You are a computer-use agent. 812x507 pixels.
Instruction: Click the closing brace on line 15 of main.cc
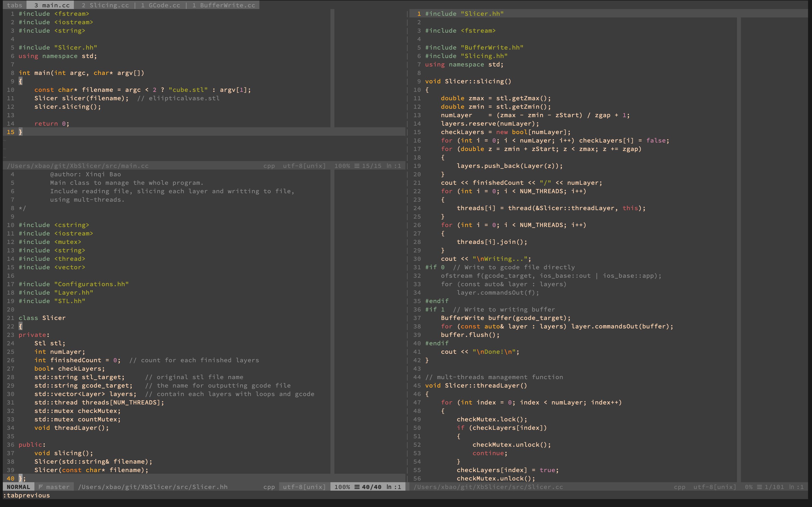tap(21, 132)
